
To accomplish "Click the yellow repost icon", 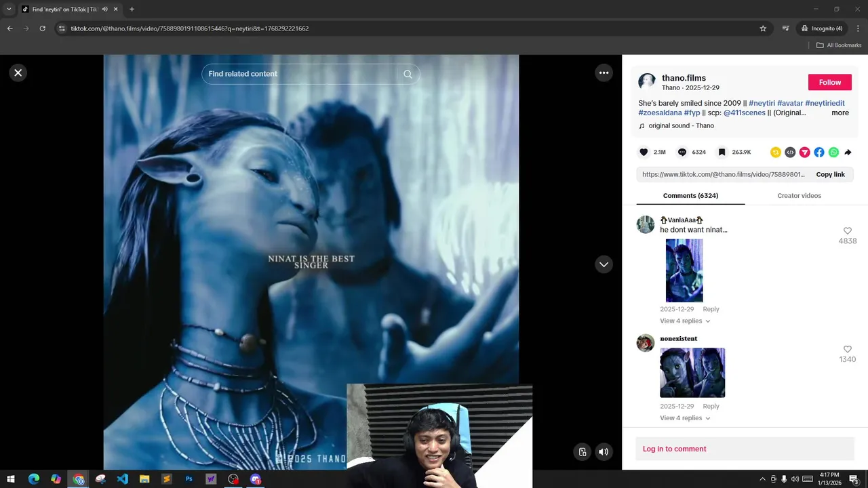I will [776, 152].
